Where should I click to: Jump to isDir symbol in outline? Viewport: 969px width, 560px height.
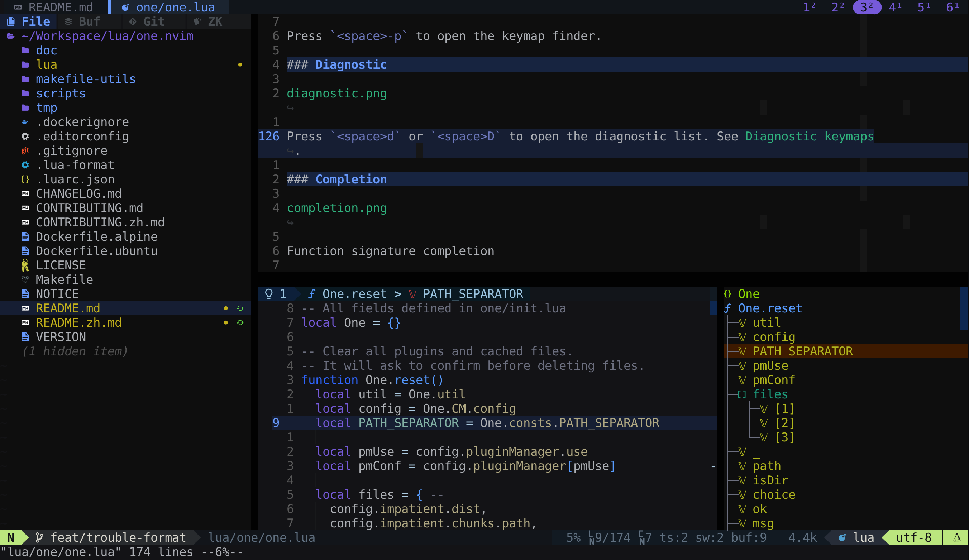tap(770, 480)
